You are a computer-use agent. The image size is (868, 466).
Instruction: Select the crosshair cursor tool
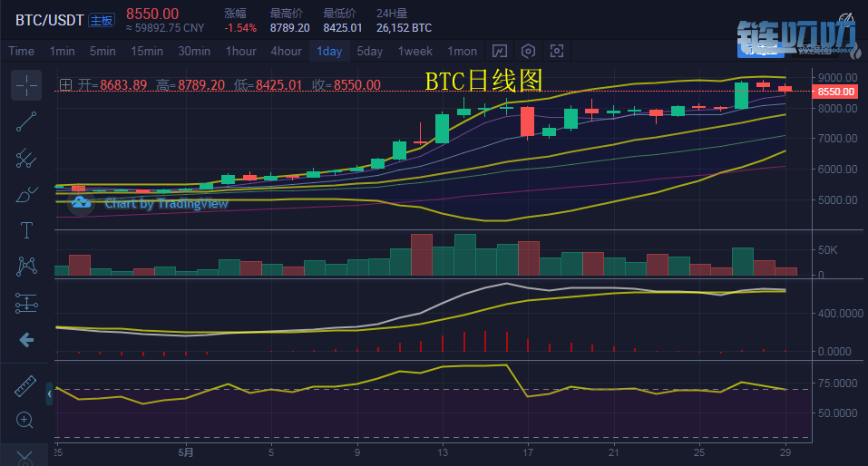coord(26,85)
